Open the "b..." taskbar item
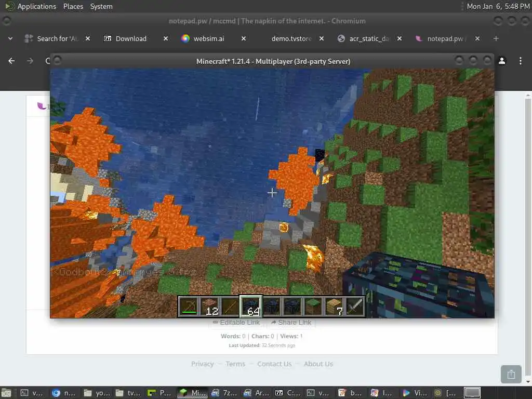This screenshot has width=532, height=399. click(351, 393)
